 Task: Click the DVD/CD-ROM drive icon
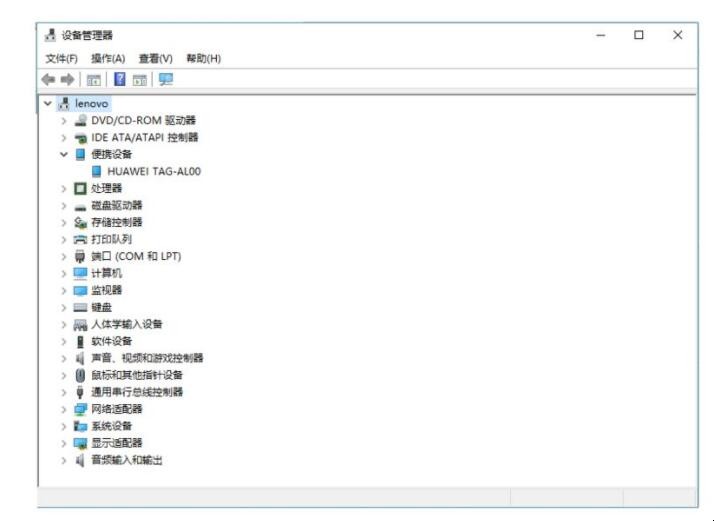coord(81,120)
